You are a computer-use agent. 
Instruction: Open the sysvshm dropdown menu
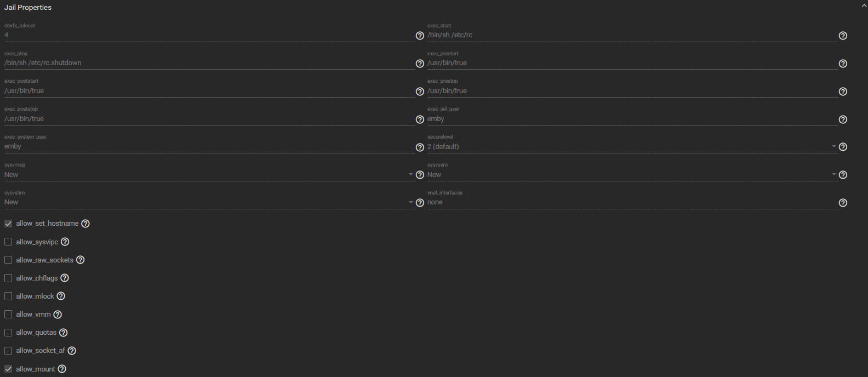208,202
